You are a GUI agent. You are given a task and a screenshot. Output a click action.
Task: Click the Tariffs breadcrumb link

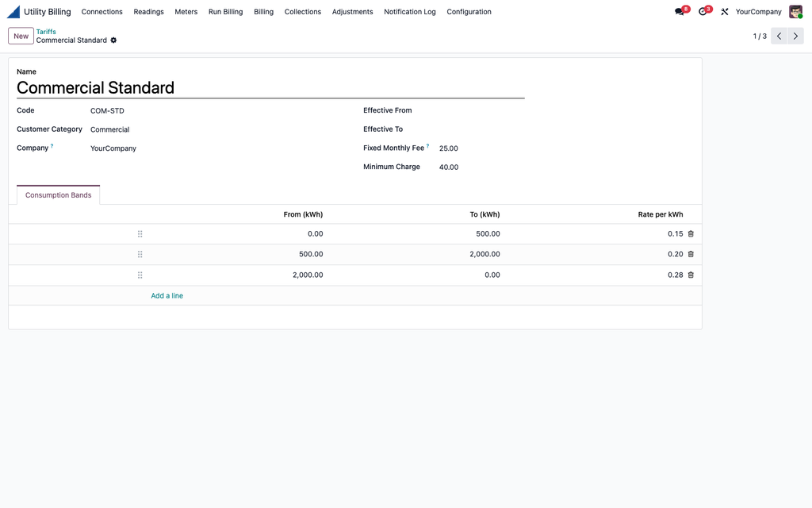46,32
